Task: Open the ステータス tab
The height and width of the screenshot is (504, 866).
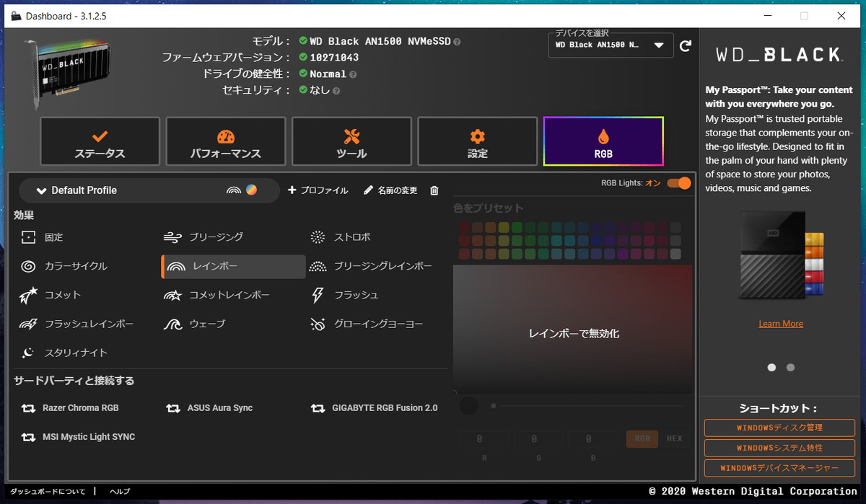Action: point(100,141)
